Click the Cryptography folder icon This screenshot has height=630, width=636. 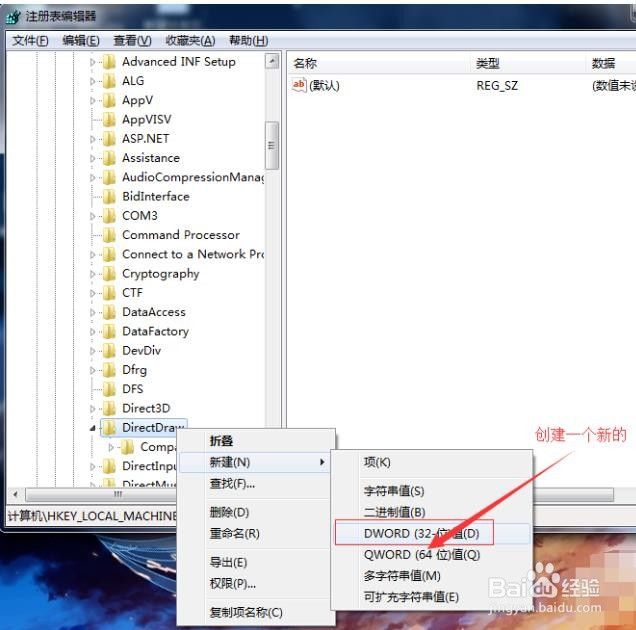109,274
